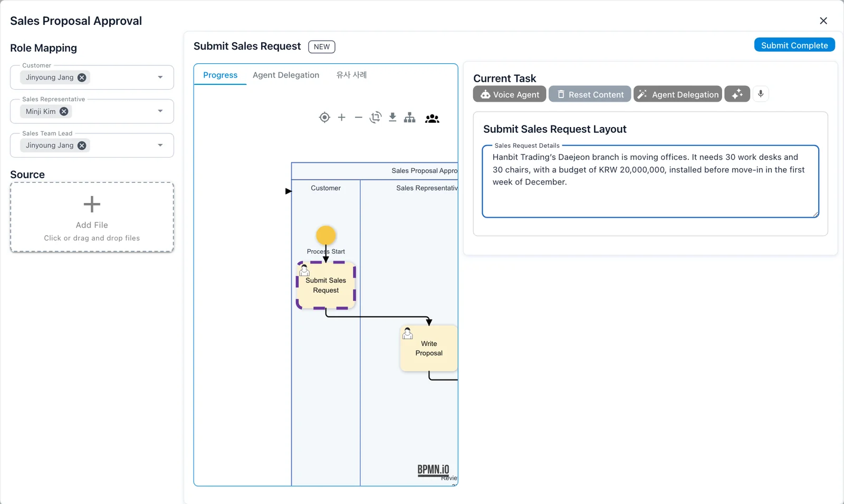The width and height of the screenshot is (844, 504).
Task: Click the NEW status badge
Action: pos(322,47)
